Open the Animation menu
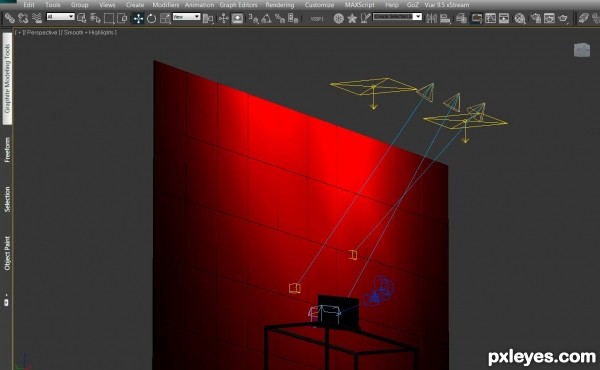 pyautogui.click(x=199, y=5)
